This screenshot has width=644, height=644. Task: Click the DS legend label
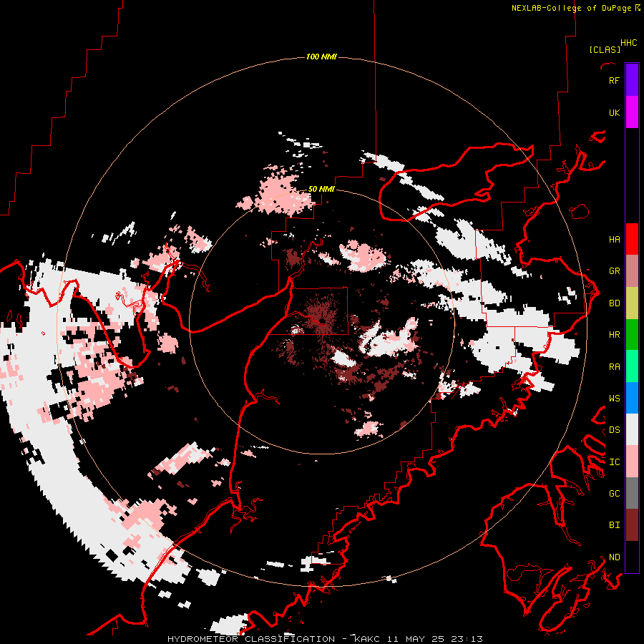pos(614,430)
